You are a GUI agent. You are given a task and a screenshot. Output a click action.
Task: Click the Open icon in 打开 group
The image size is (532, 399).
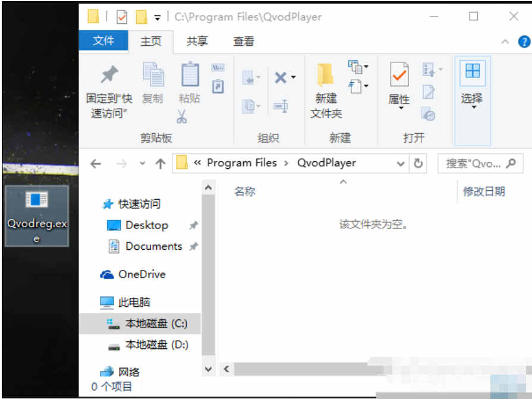point(429,70)
